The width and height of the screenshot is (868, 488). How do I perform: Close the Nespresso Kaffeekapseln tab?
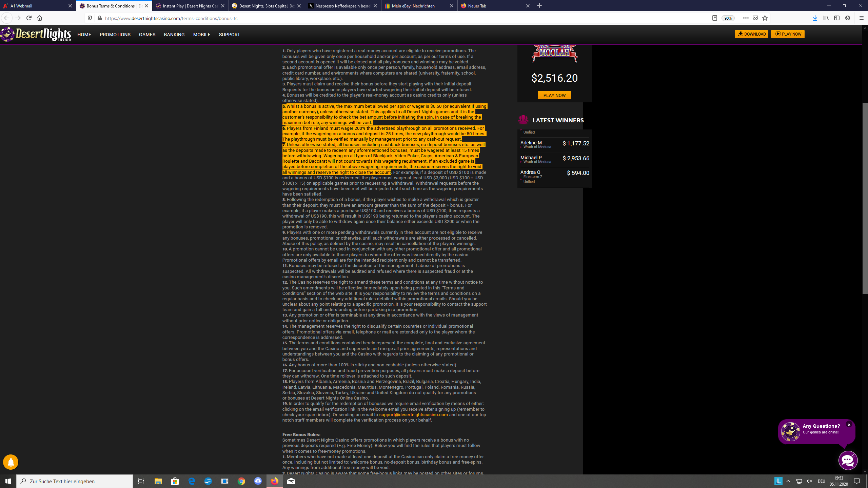click(x=375, y=6)
